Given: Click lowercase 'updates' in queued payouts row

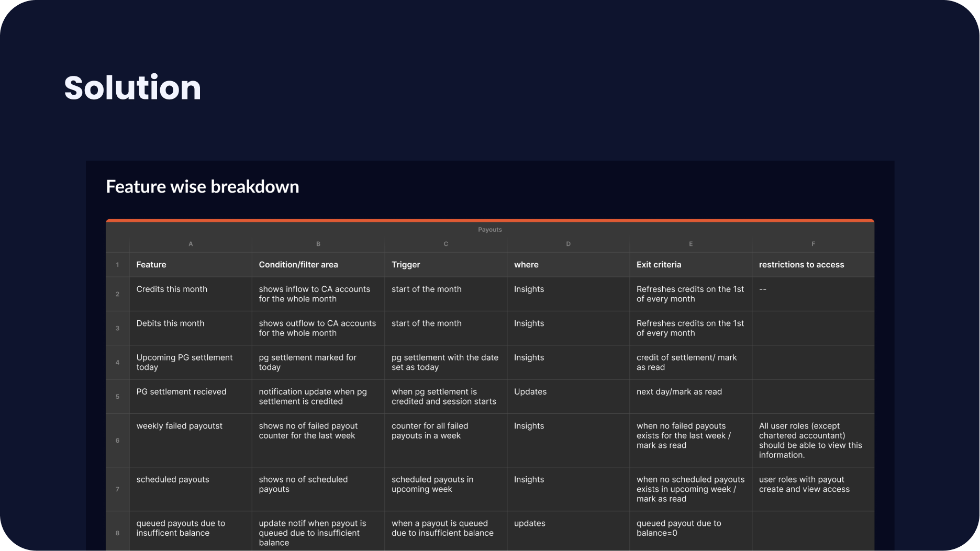Looking at the screenshot, I should pyautogui.click(x=568, y=531).
